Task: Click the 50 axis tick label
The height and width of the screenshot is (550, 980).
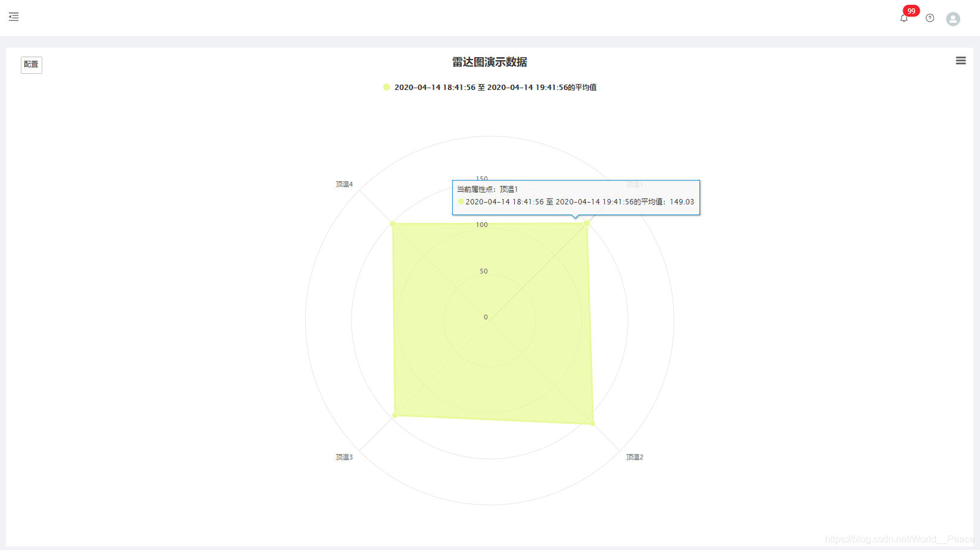Action: click(x=484, y=271)
